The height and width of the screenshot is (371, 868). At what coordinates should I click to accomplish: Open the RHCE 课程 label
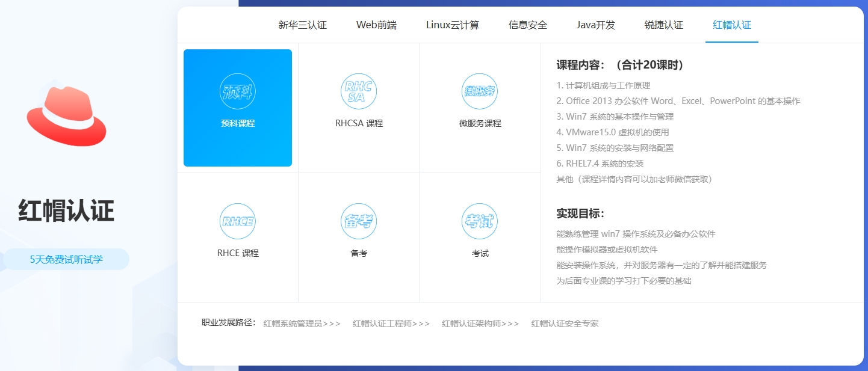(x=238, y=253)
